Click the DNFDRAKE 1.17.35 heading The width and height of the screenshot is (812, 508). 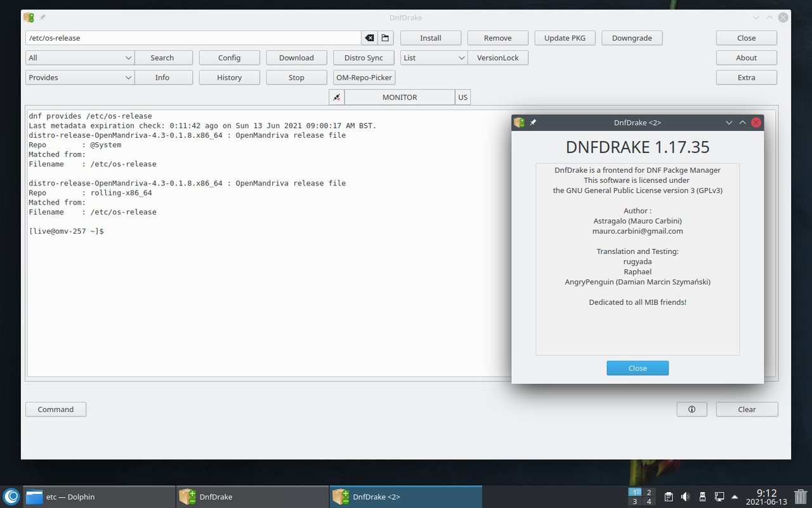[638, 147]
